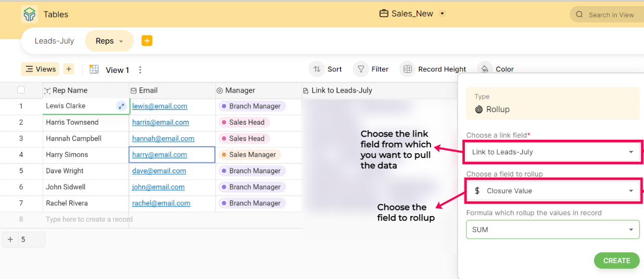
Task: Select the Reps table tab
Action: tap(109, 41)
